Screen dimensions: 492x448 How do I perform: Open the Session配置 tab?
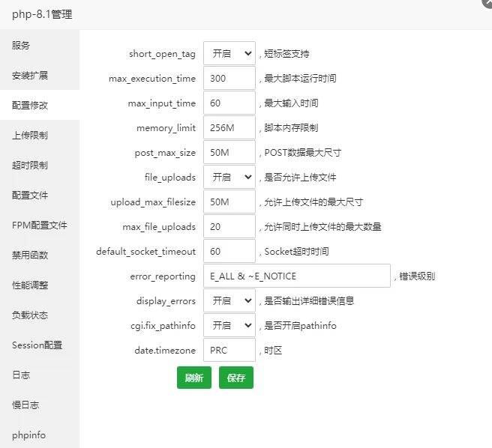(x=40, y=345)
